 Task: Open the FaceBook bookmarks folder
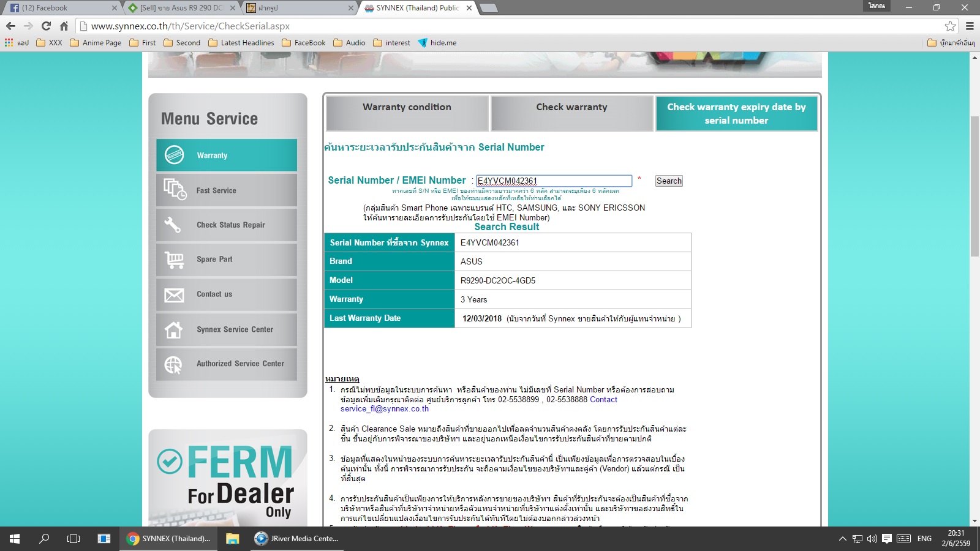pyautogui.click(x=304, y=43)
